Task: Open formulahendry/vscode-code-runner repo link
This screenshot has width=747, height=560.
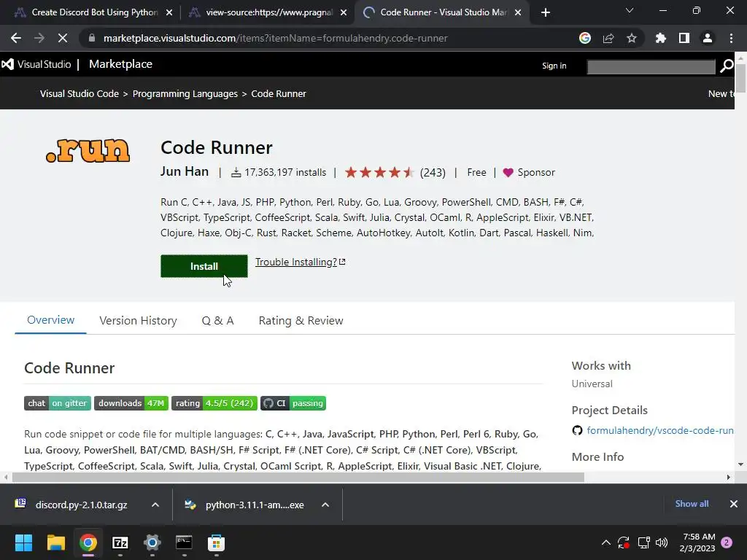Action: [x=659, y=430]
